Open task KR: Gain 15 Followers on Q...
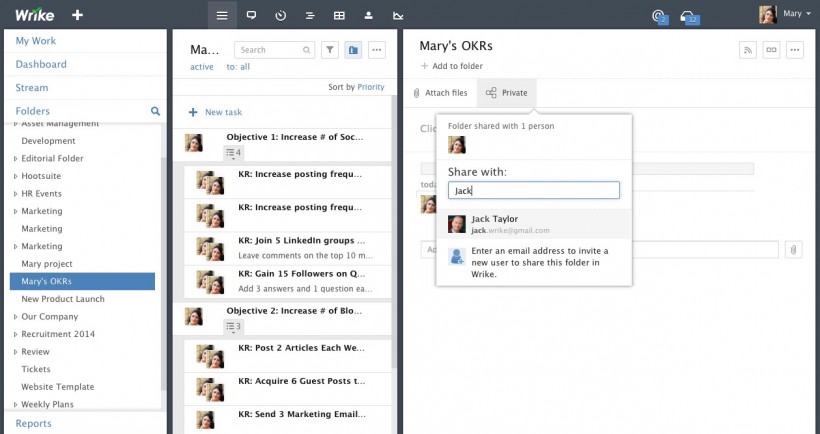 [x=288, y=282]
